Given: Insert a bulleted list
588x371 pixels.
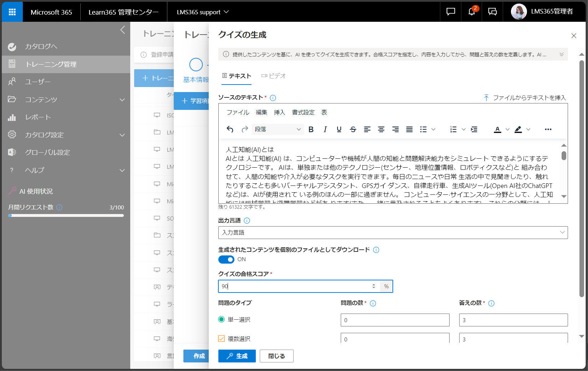Looking at the screenshot, I should 424,129.
